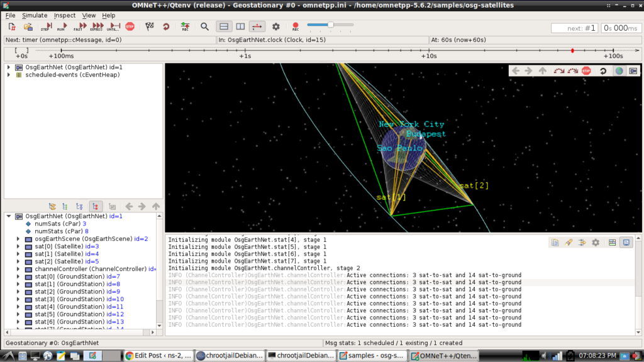Open 'Edit Post' Chrome taskbar item
Viewport: 644px width, 362px height.
tap(158, 356)
